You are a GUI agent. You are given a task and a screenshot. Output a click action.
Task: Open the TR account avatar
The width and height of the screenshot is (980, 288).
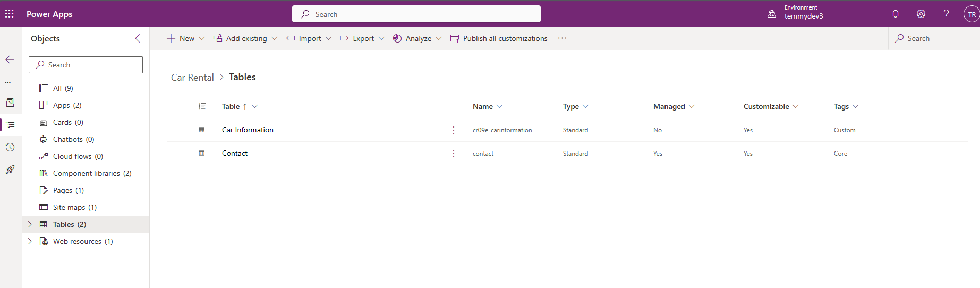click(x=972, y=14)
